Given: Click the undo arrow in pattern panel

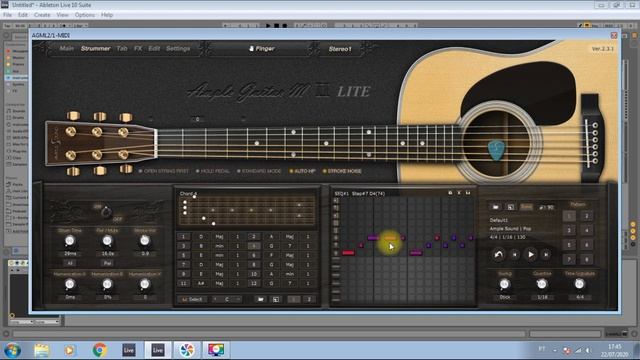Looking at the screenshot, I should pyautogui.click(x=498, y=255).
